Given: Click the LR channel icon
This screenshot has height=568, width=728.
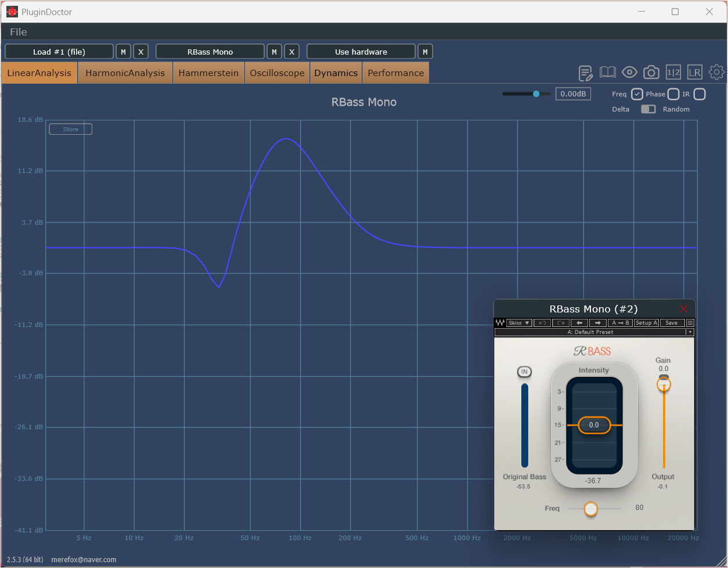Looking at the screenshot, I should pos(694,73).
